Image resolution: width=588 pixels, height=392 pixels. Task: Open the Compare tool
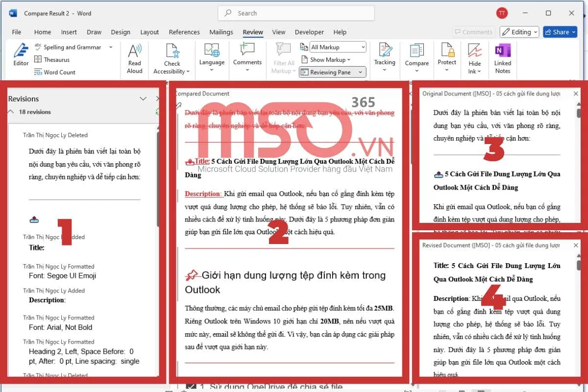click(x=416, y=59)
